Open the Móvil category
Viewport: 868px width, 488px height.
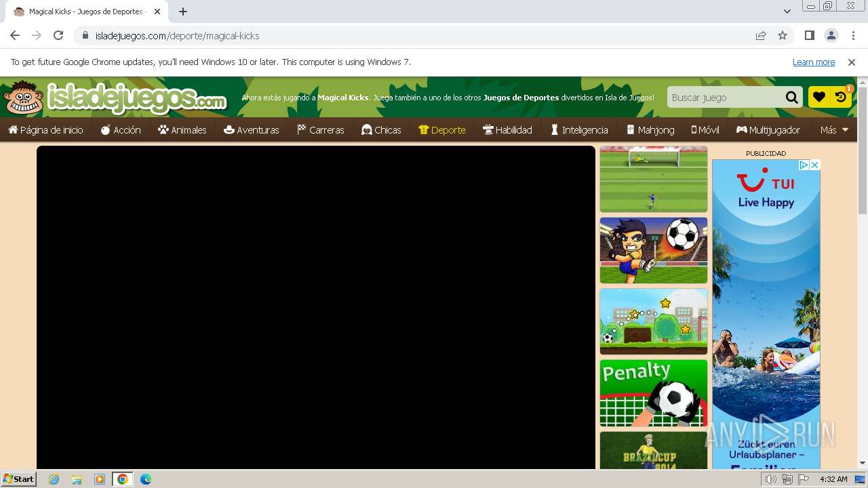click(705, 129)
